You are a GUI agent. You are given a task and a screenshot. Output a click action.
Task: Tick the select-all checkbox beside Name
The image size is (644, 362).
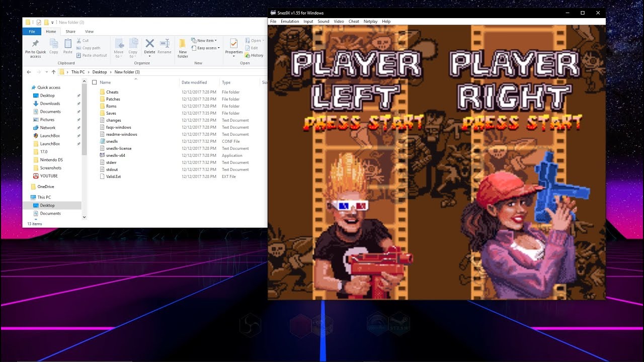tap(94, 82)
